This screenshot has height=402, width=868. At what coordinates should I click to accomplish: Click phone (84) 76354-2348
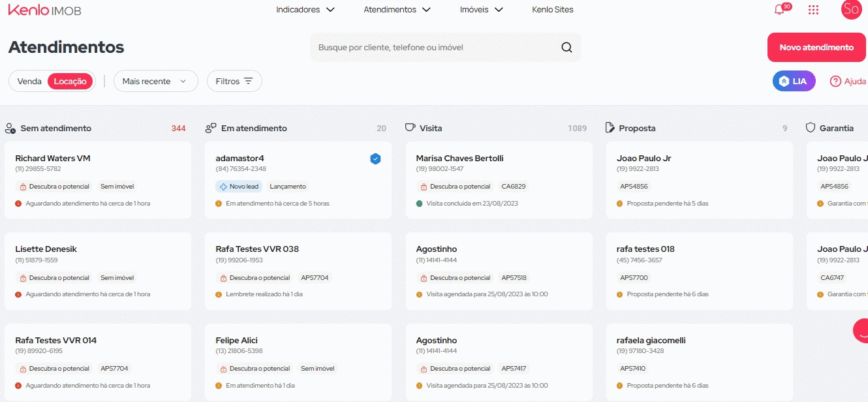coord(241,169)
